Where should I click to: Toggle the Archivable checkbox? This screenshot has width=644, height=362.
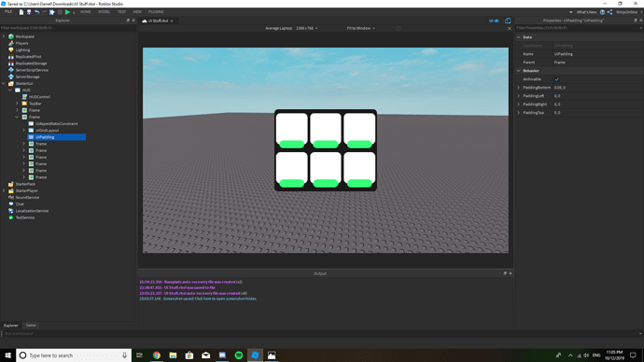click(x=557, y=79)
